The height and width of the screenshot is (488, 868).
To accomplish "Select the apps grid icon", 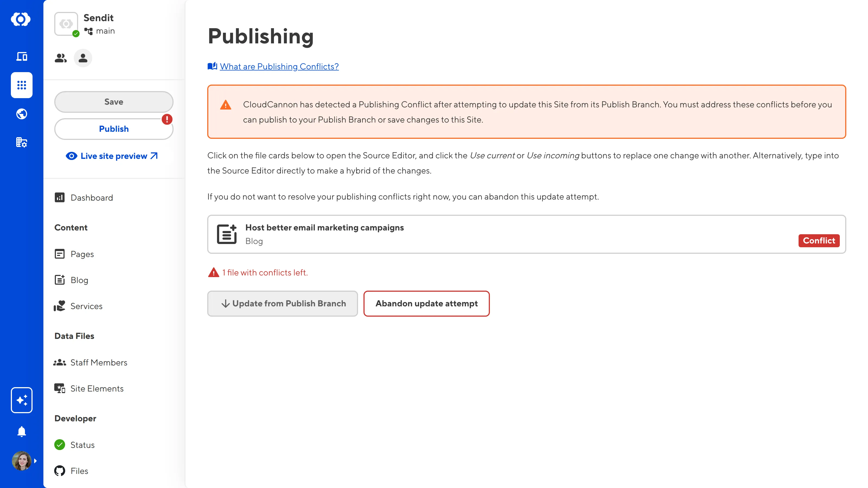I will click(22, 85).
